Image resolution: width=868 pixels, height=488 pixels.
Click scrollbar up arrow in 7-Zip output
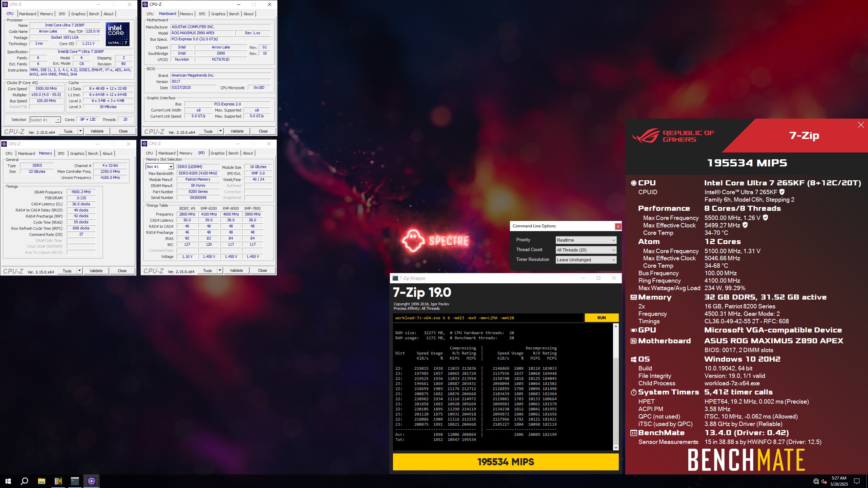616,326
